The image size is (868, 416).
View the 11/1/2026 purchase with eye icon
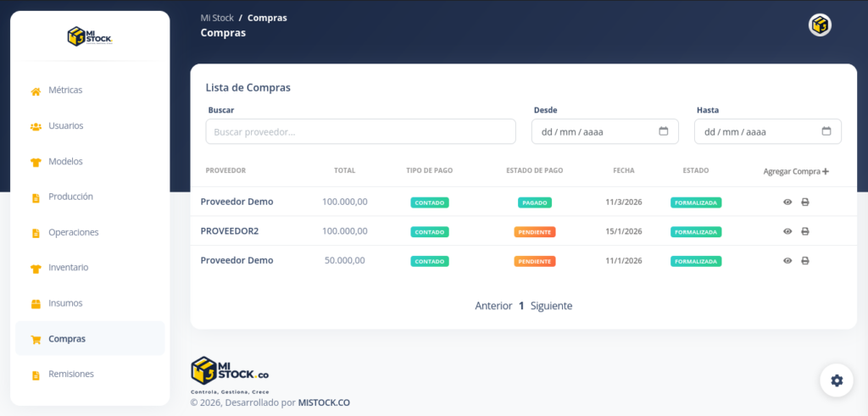pos(787,261)
